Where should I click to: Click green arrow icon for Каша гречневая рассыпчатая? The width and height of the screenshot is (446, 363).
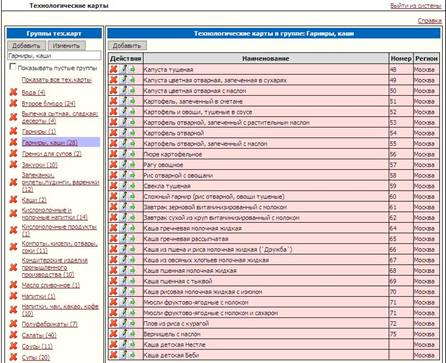click(x=132, y=239)
